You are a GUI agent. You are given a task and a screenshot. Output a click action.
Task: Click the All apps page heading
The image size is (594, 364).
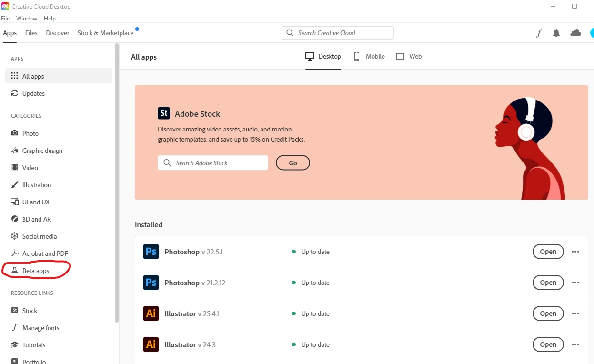[144, 57]
